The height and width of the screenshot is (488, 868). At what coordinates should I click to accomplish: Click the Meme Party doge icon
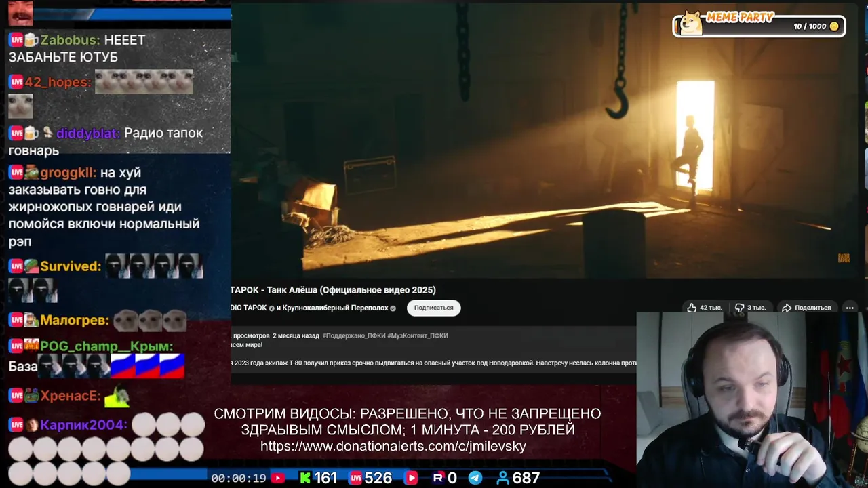pos(691,24)
